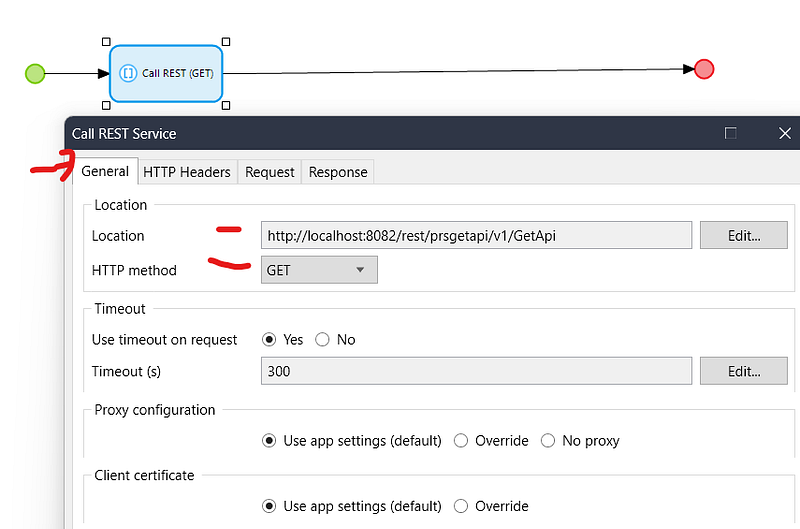This screenshot has width=800, height=529.
Task: Click the REST icon inside the activity
Action: coord(128,73)
